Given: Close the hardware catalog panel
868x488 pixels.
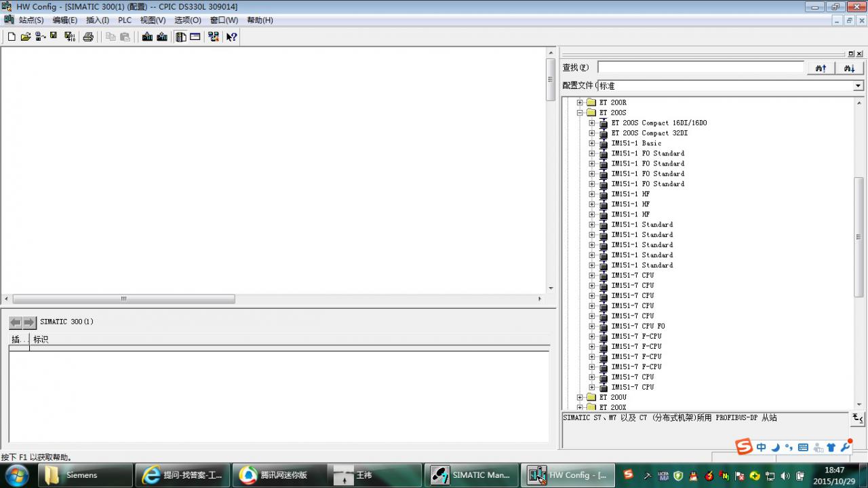Looking at the screenshot, I should point(860,54).
